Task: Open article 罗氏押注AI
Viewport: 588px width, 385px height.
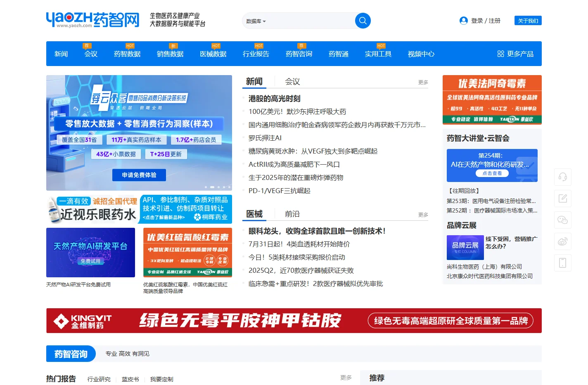Action: [x=265, y=138]
